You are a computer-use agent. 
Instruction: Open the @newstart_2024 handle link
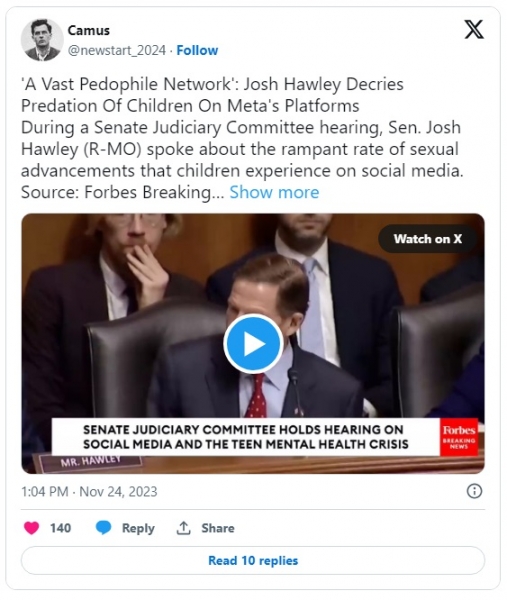[x=117, y=50]
